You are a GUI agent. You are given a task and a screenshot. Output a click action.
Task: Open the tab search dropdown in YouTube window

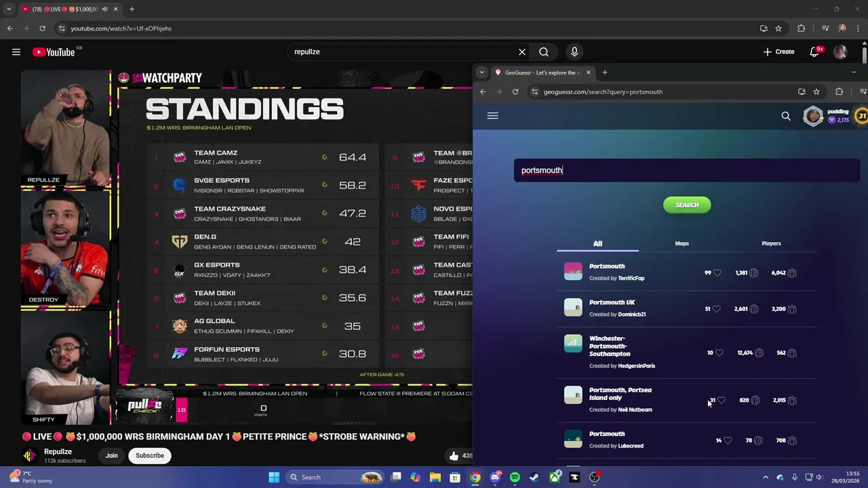9,9
